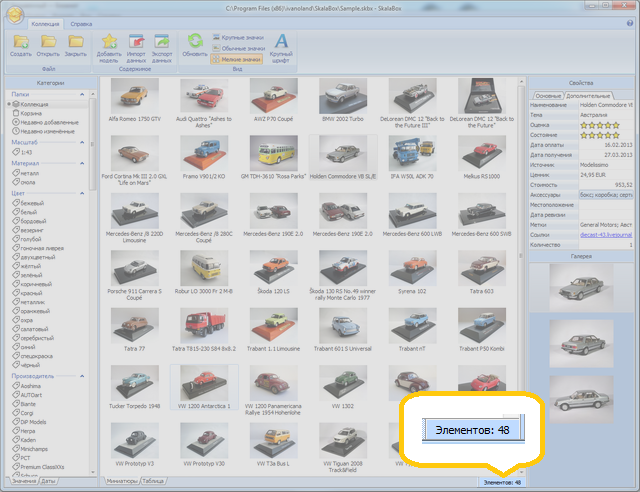
Task: Switch to Таблица view tab
Action: (153, 481)
